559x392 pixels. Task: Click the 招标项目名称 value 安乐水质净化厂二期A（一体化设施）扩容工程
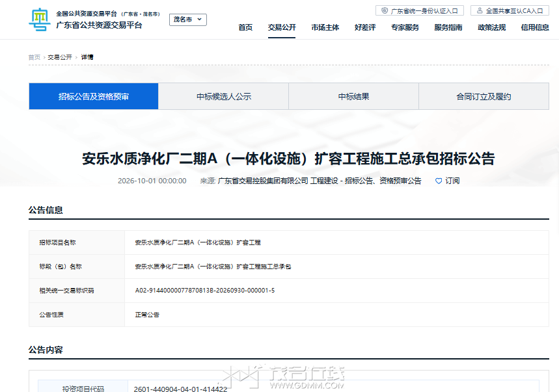(x=198, y=242)
